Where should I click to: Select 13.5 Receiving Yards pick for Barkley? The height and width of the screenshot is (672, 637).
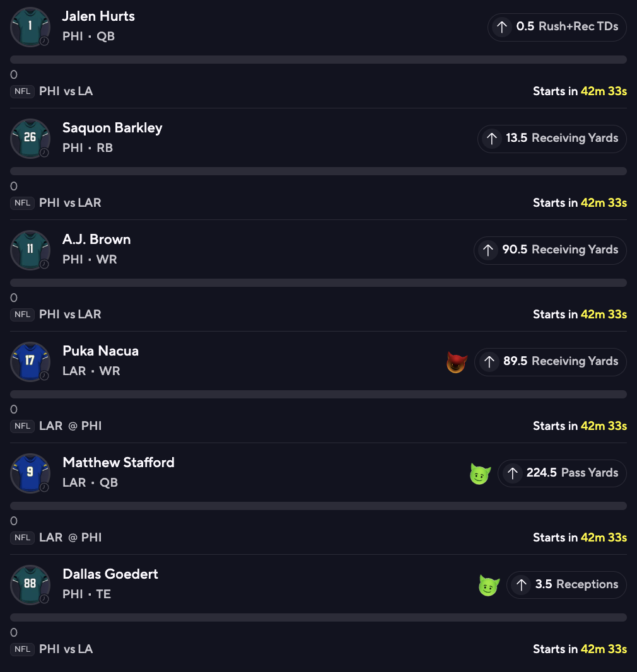552,139
